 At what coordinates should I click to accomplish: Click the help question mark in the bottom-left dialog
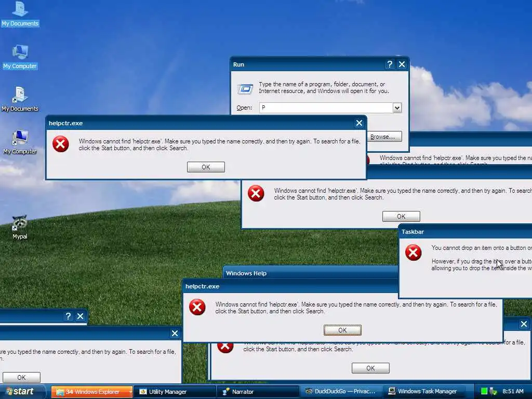(68, 316)
